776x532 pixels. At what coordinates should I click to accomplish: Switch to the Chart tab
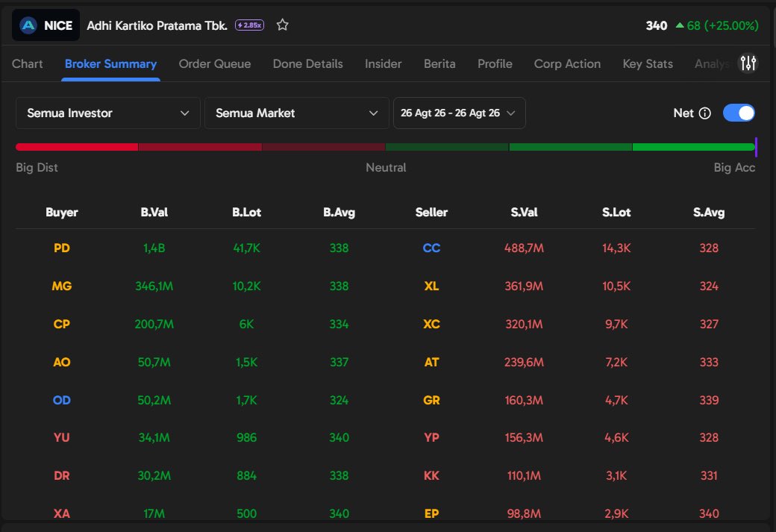click(x=27, y=64)
